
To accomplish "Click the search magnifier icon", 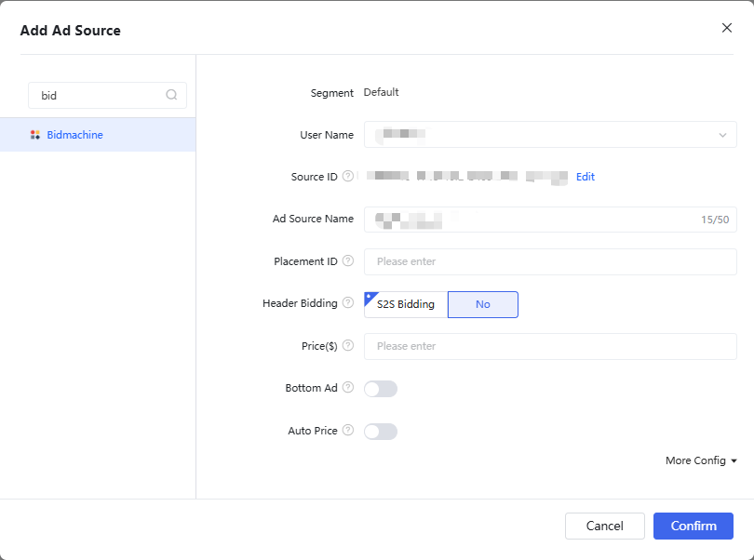I will (171, 95).
